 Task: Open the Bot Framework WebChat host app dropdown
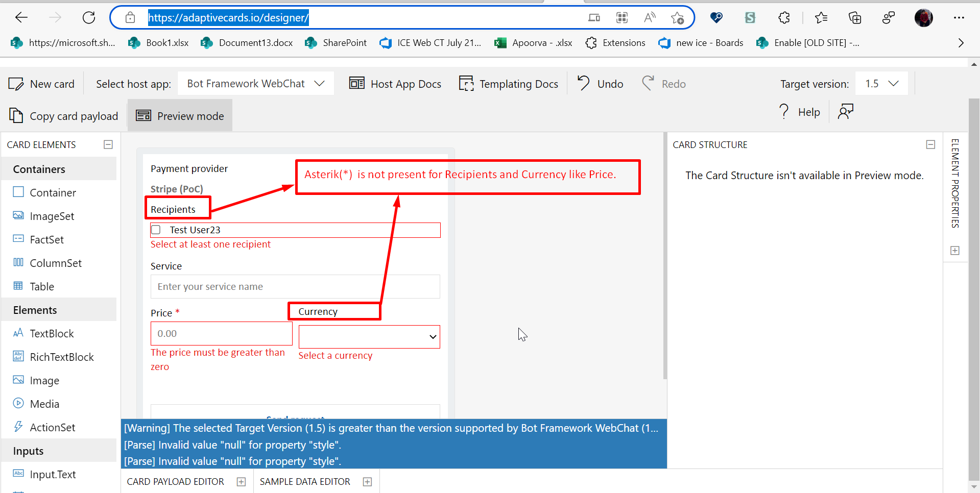[x=256, y=84]
